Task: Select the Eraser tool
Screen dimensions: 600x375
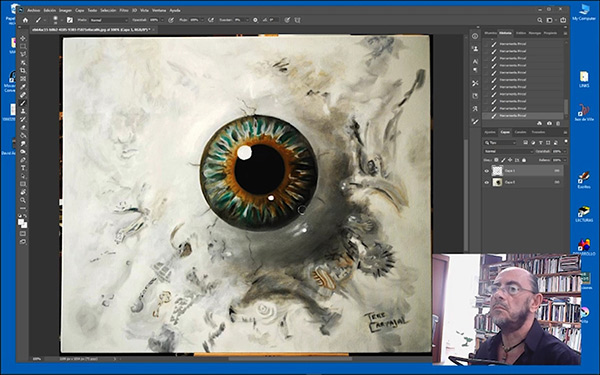Action: pyautogui.click(x=23, y=127)
